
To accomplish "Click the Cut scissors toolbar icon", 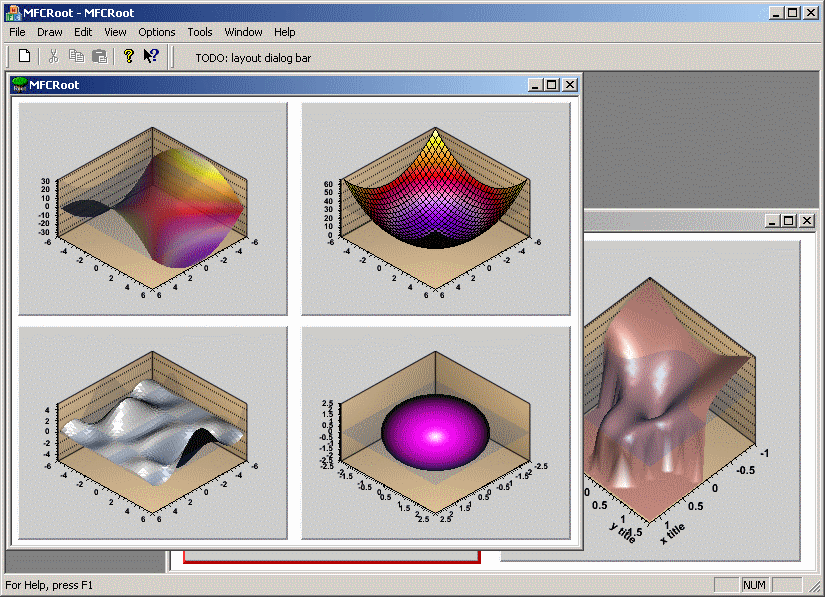I will pyautogui.click(x=54, y=57).
